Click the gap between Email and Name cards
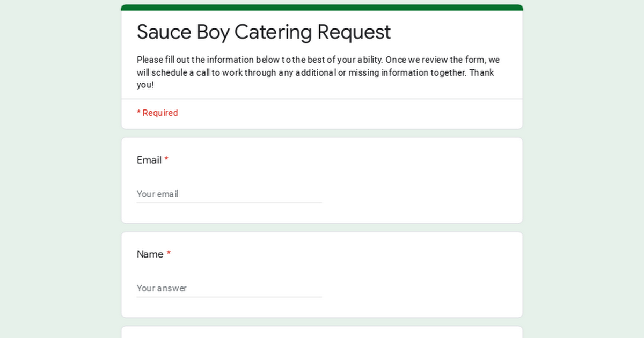Viewport: 644px width, 338px height. tap(322, 227)
